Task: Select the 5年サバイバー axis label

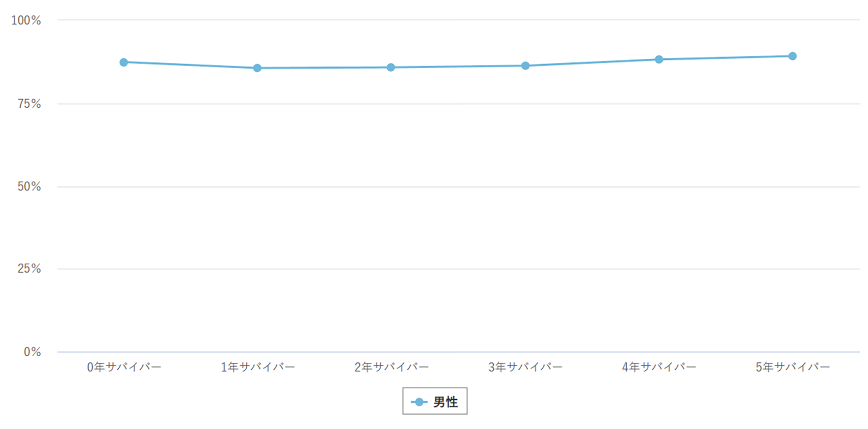Action: pyautogui.click(x=793, y=367)
